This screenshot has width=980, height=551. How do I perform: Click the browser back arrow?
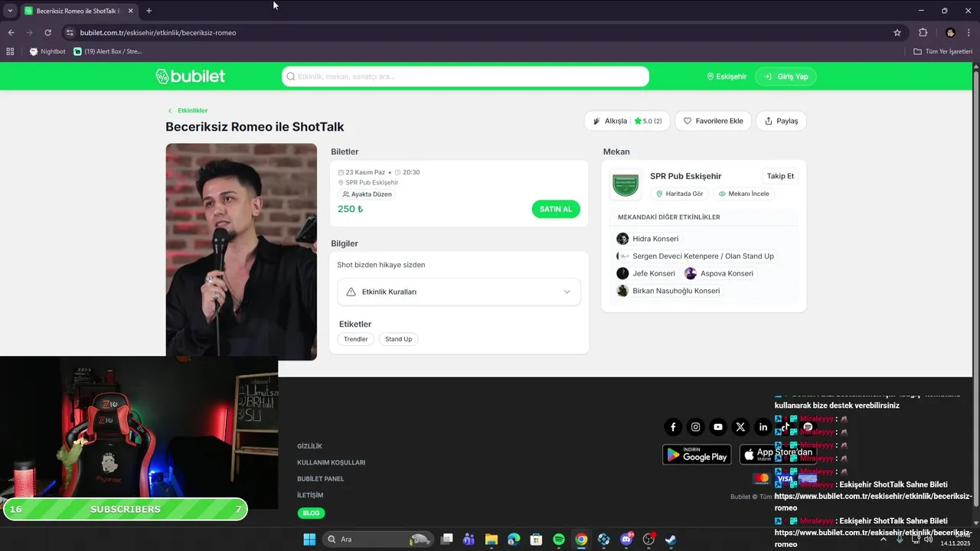coord(11,33)
